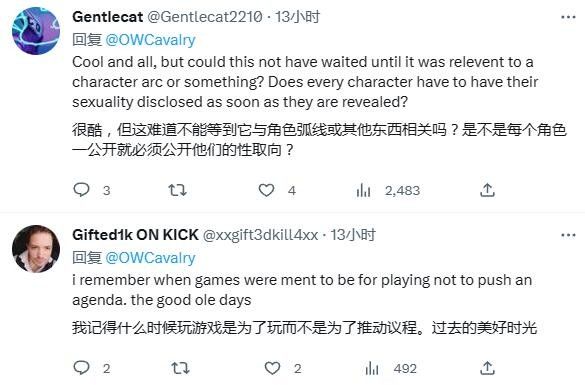Open the @OWCavalry mention in Gifted1k's reply
Screen dimensions: 585x385
[150, 258]
